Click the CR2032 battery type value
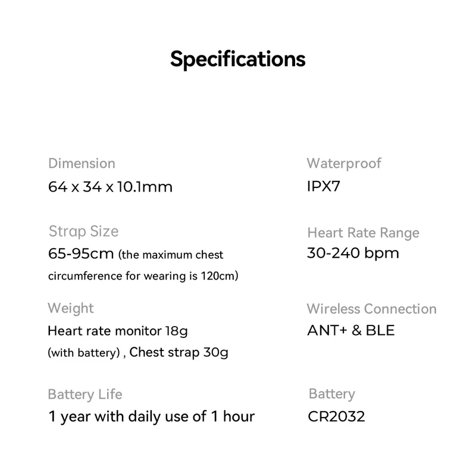 pos(336,416)
